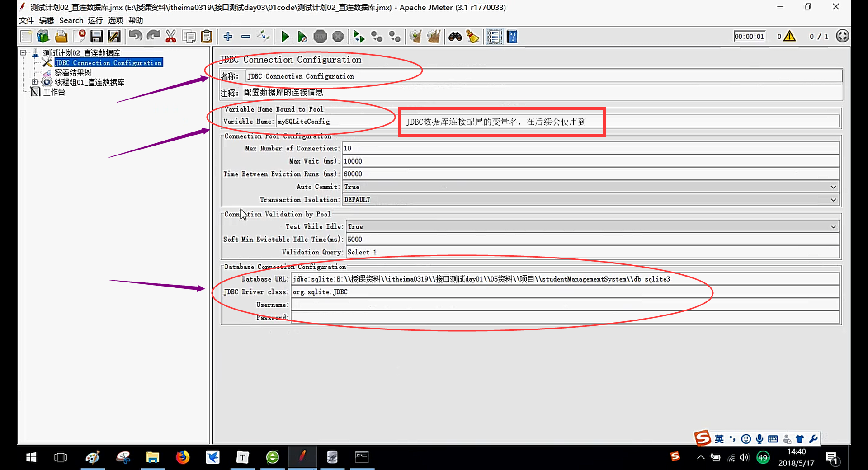Viewport: 868px width, 470px height.
Task: Click the Variable Name field with mySQLiteConfig
Action: 558,121
